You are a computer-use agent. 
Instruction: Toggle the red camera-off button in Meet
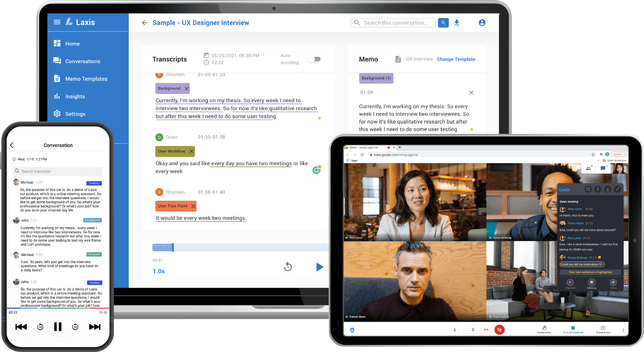[499, 330]
